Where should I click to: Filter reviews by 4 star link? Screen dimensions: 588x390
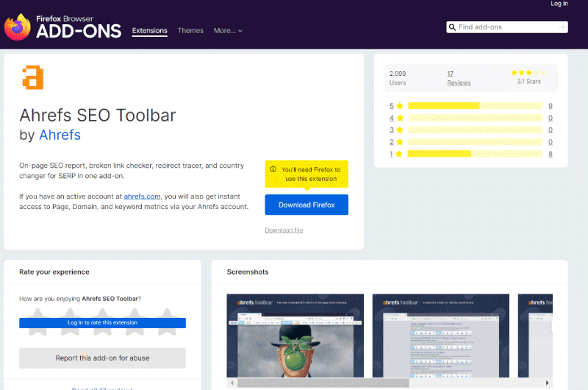coord(392,118)
